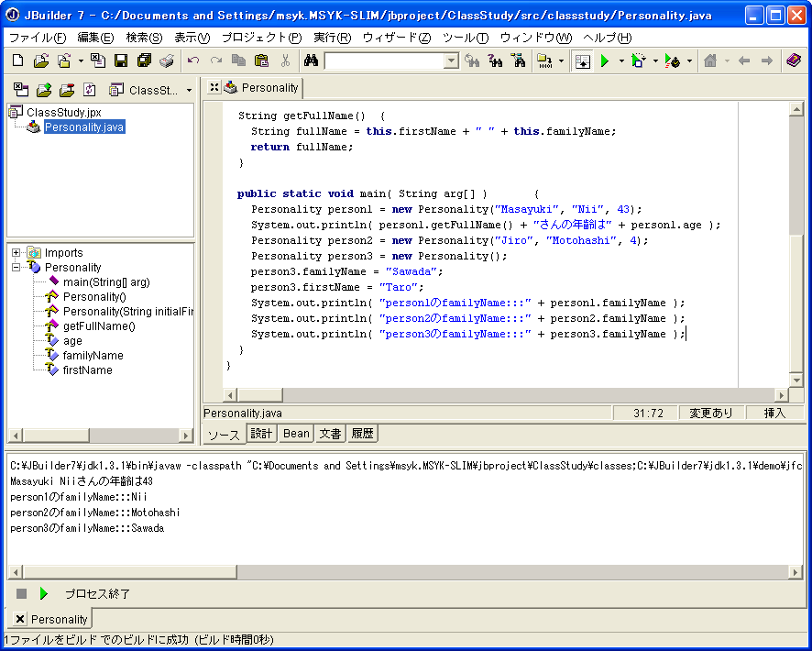Open the search text combo box dropdown
This screenshot has height=651, width=812.
coord(451,61)
